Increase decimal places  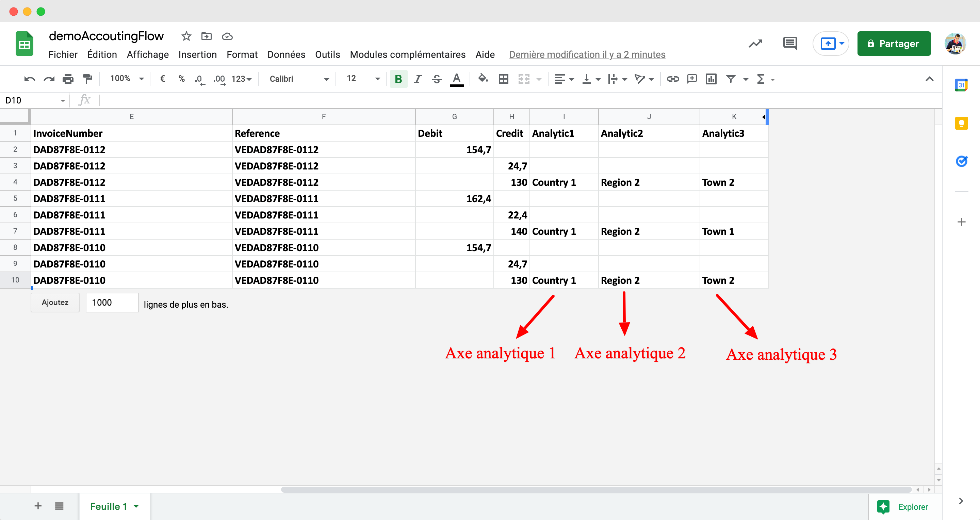pos(219,80)
